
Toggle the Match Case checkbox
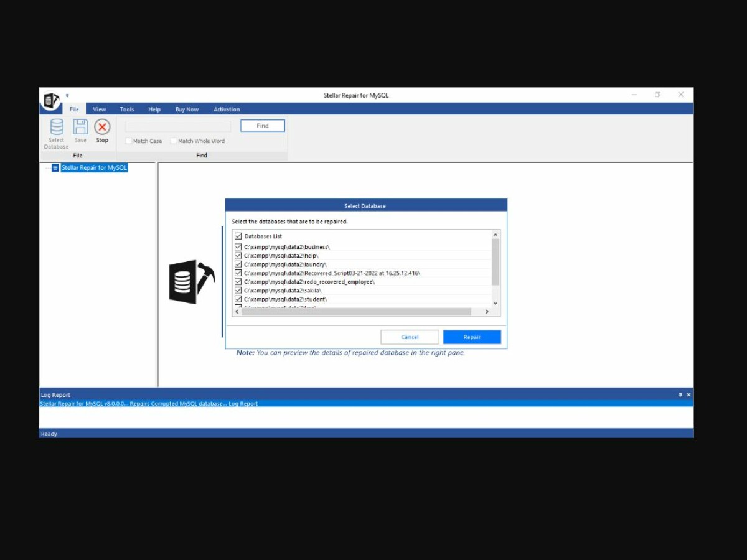pos(129,141)
